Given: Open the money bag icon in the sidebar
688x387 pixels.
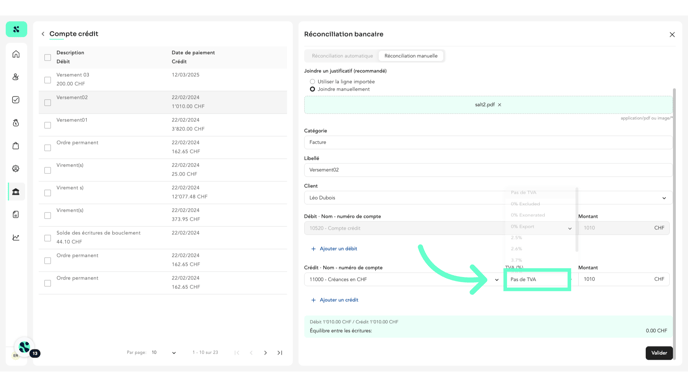Looking at the screenshot, I should 16,123.
